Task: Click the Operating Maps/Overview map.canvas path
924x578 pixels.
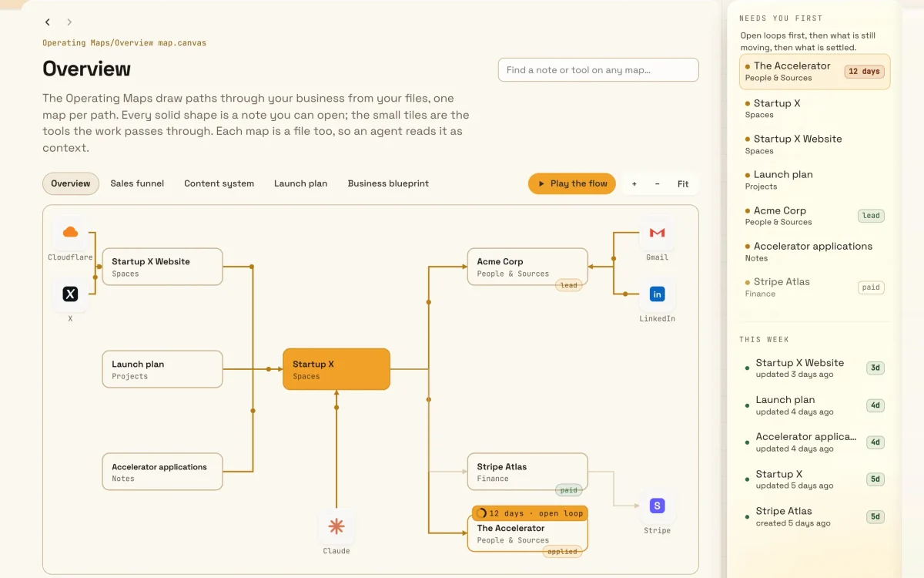Action: coord(124,43)
